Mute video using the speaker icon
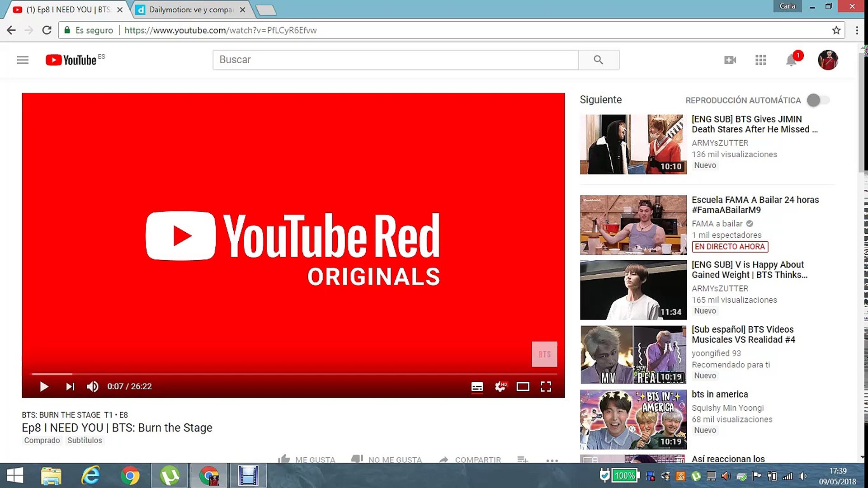 point(92,386)
